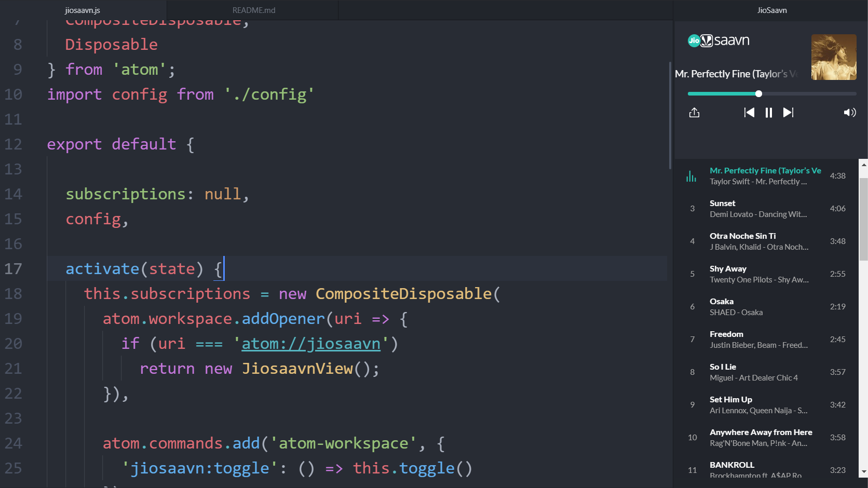Click the playlist scrollbar thumb
Screen dimensions: 868x488
coord(864,219)
